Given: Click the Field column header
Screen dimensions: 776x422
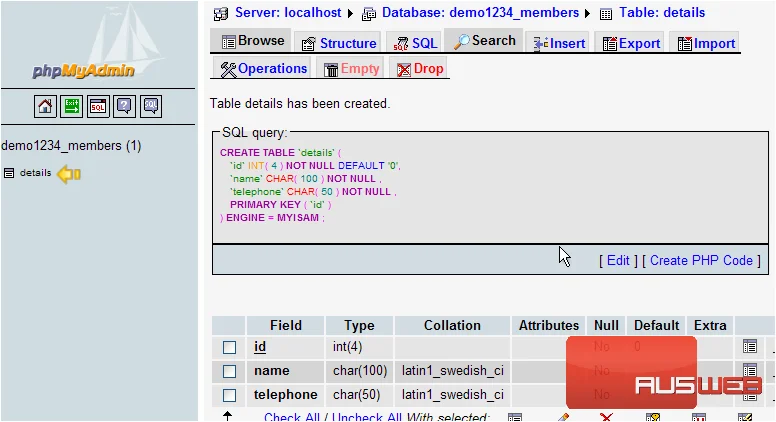Looking at the screenshot, I should point(286,325).
